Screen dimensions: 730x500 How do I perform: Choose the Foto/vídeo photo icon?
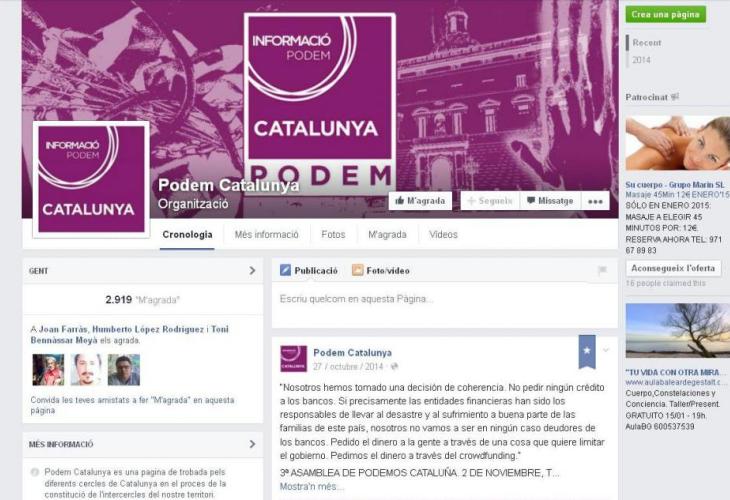pyautogui.click(x=357, y=270)
